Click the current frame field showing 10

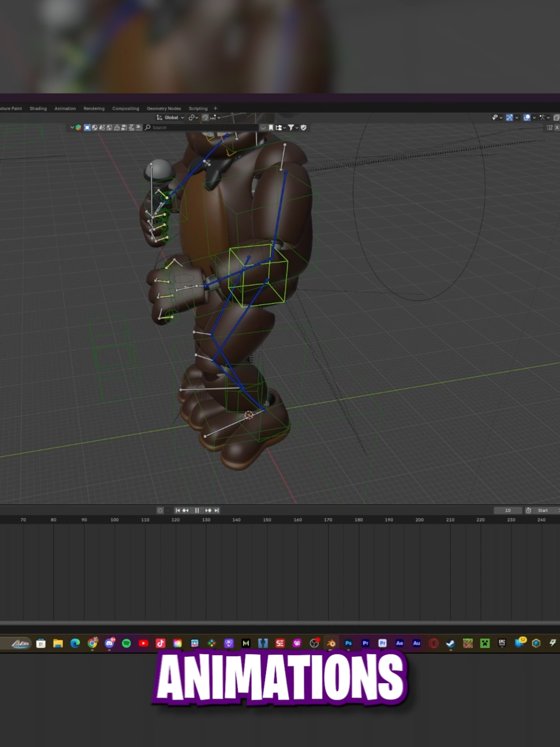click(508, 510)
